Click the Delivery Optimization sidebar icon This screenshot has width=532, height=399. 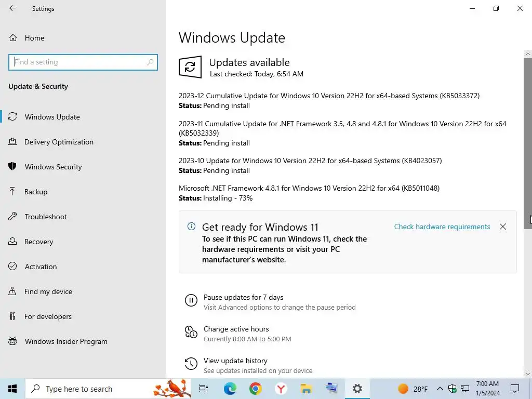pyautogui.click(x=12, y=142)
